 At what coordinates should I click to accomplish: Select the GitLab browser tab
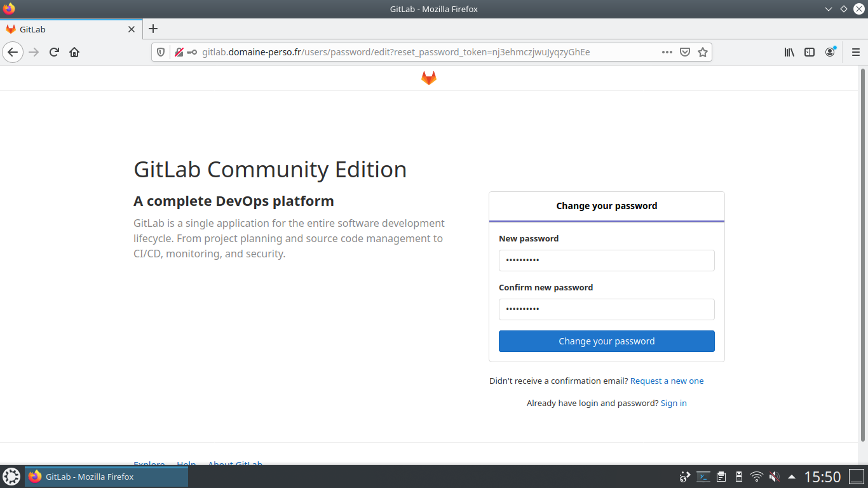coord(70,29)
